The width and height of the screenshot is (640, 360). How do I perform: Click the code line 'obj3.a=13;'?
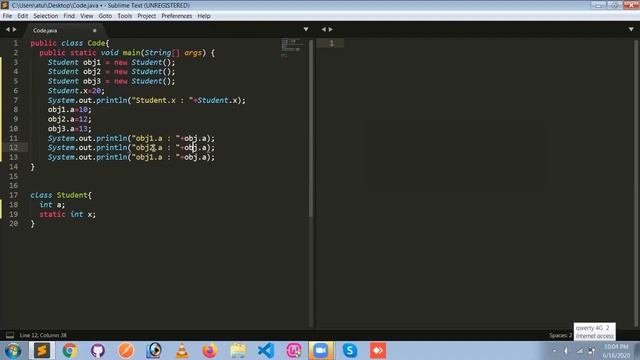point(70,129)
